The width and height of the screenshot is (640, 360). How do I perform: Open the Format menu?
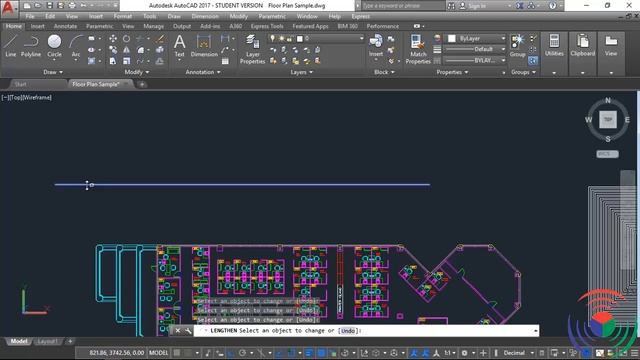[x=122, y=16]
